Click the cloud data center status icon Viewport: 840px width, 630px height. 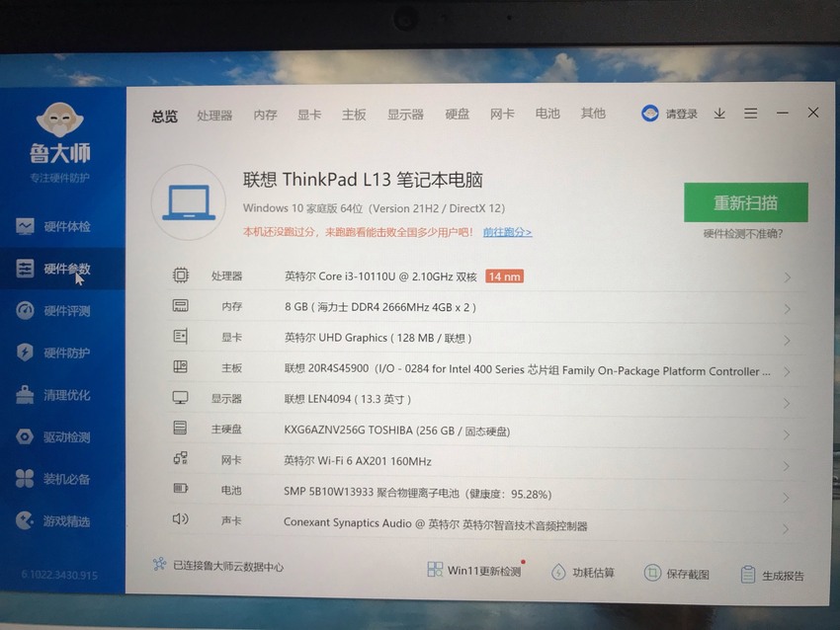159,564
